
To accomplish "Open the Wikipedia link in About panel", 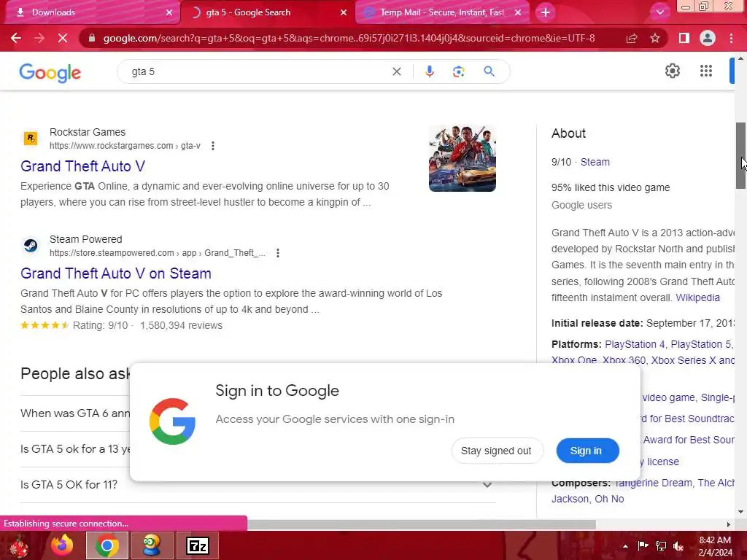I will pyautogui.click(x=697, y=297).
